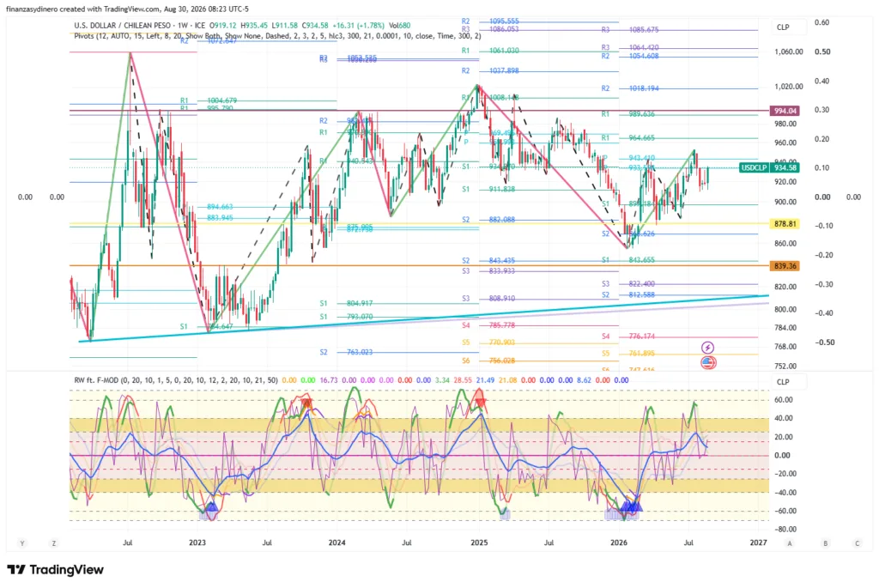Click the high value H935.45

[253, 25]
